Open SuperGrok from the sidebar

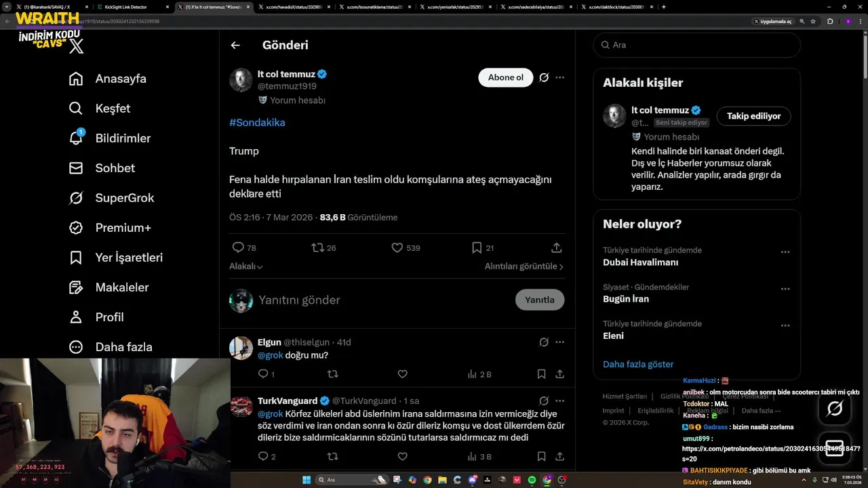[x=112, y=198]
